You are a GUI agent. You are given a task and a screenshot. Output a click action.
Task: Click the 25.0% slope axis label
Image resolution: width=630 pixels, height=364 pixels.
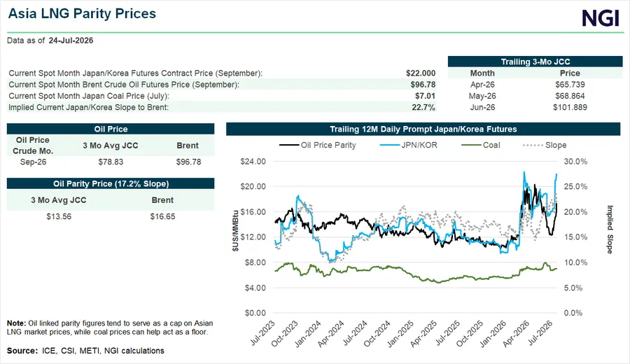(575, 186)
